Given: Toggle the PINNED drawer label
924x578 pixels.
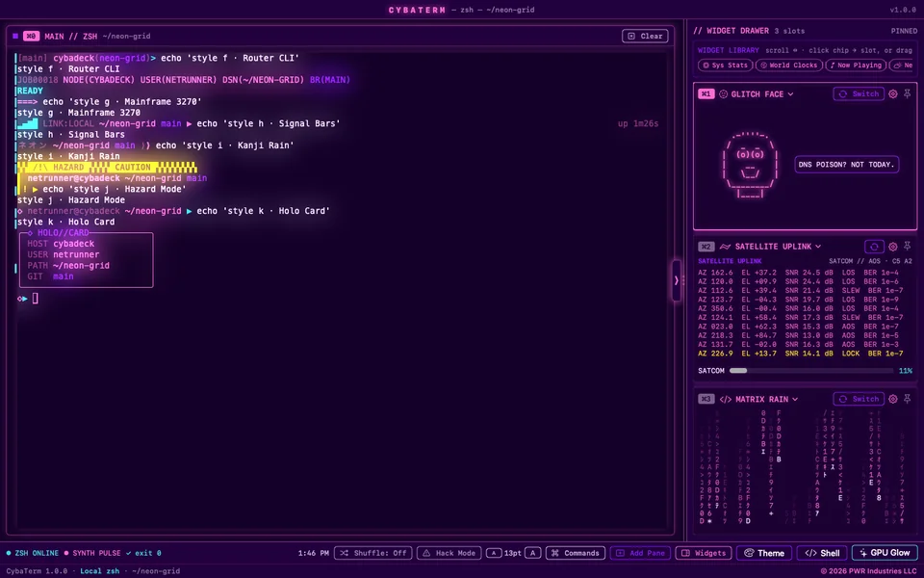Looking at the screenshot, I should [x=904, y=31].
